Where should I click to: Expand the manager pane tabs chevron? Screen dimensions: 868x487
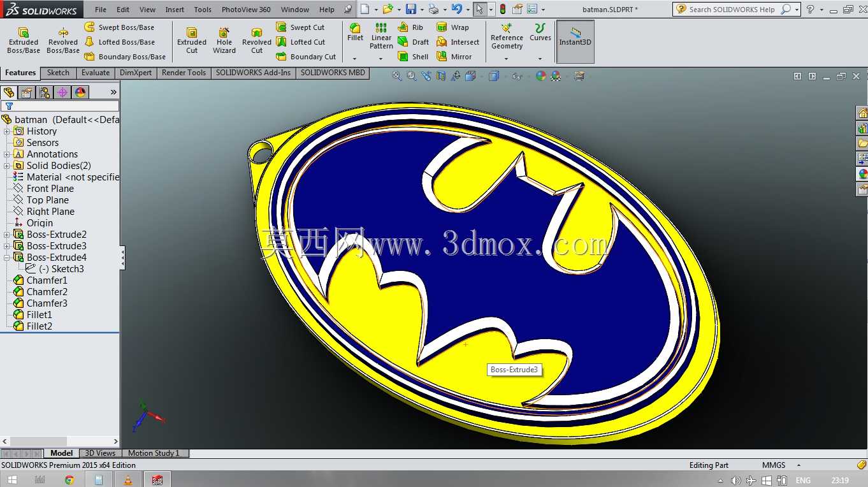tap(113, 92)
